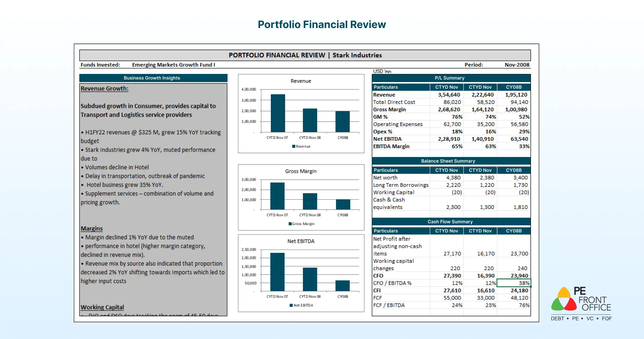The image size is (644, 339).
Task: Click the CFO value 27,390
Action: [x=452, y=276]
